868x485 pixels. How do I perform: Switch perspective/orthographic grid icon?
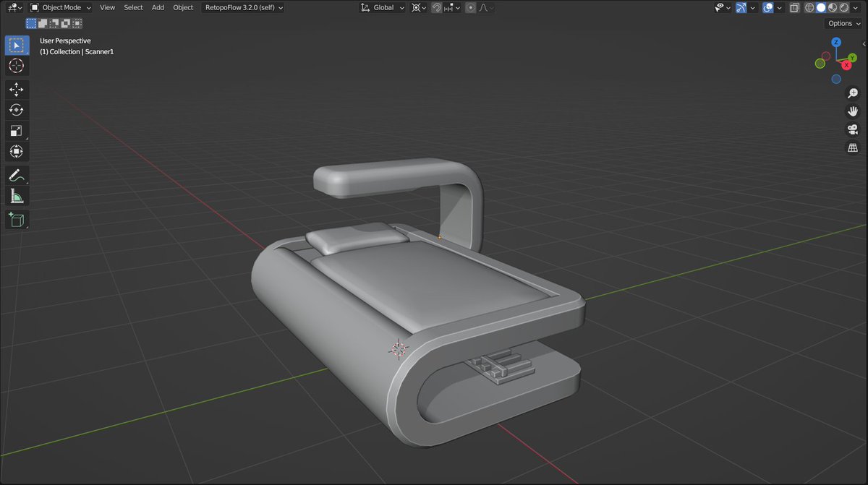click(x=853, y=147)
